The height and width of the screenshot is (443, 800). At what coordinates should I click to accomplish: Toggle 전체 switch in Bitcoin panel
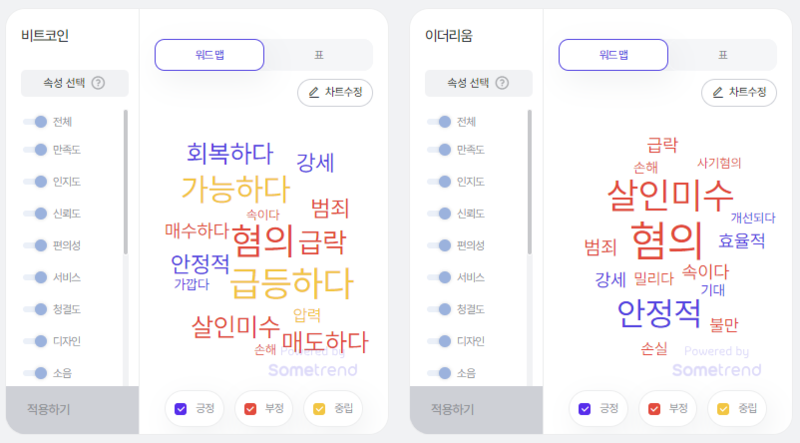pos(35,121)
